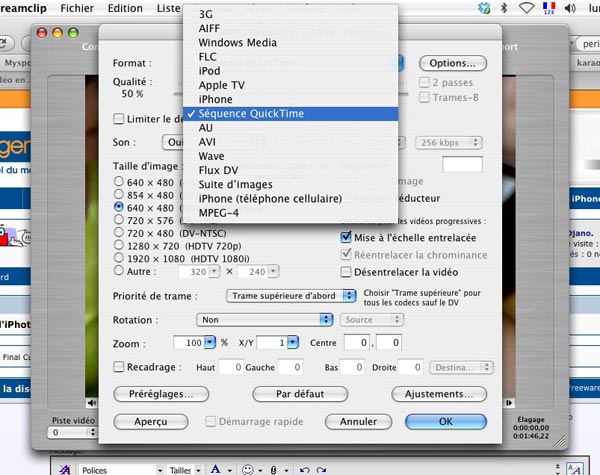
Task: Click the Par défaut button
Action: (300, 394)
